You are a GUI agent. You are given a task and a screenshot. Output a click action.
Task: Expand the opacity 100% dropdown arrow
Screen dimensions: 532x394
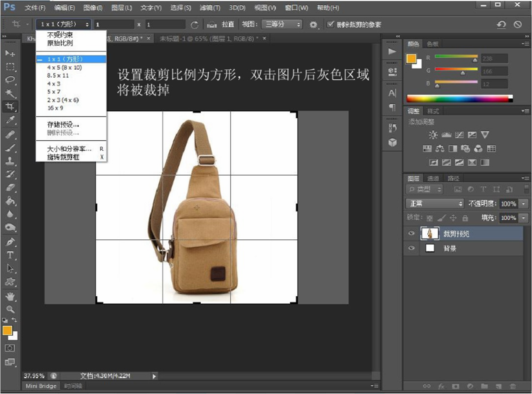click(524, 204)
